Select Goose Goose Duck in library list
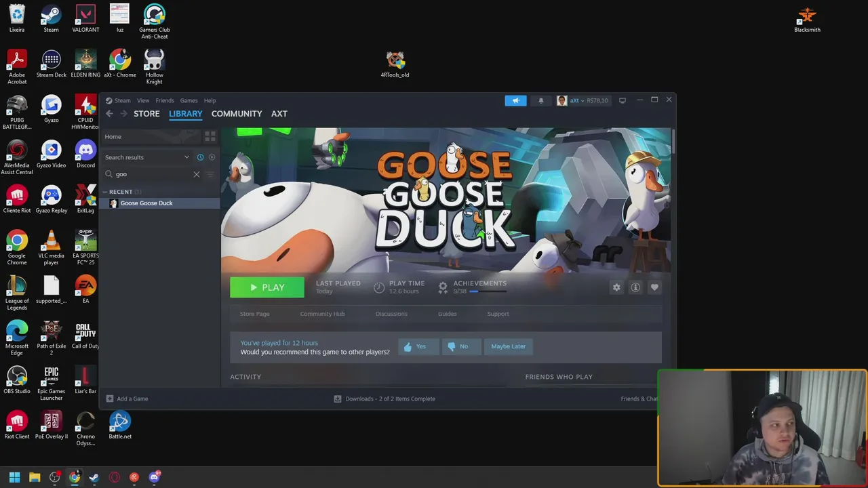Image resolution: width=868 pixels, height=488 pixels. pos(160,203)
